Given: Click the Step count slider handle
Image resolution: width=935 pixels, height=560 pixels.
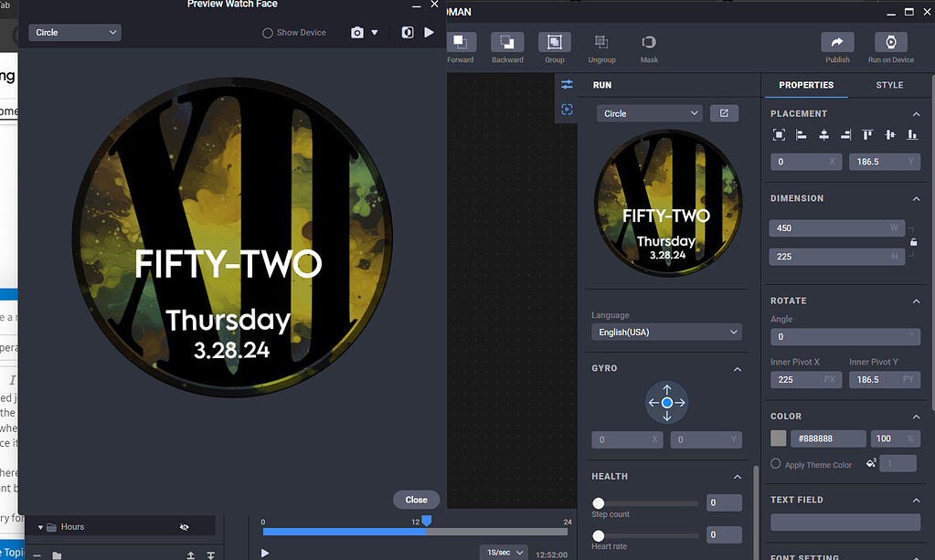Looking at the screenshot, I should click(599, 503).
